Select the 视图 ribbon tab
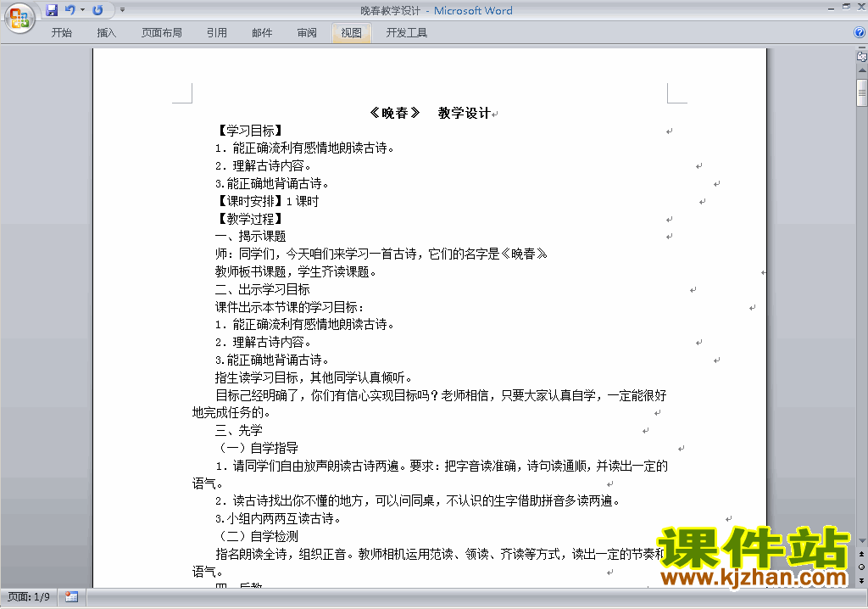The width and height of the screenshot is (868, 609). pos(352,33)
